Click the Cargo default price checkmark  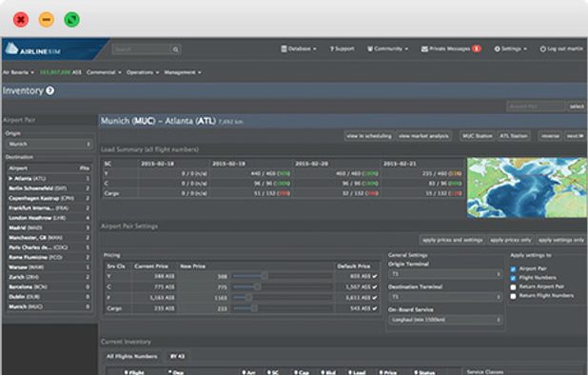[x=375, y=308]
